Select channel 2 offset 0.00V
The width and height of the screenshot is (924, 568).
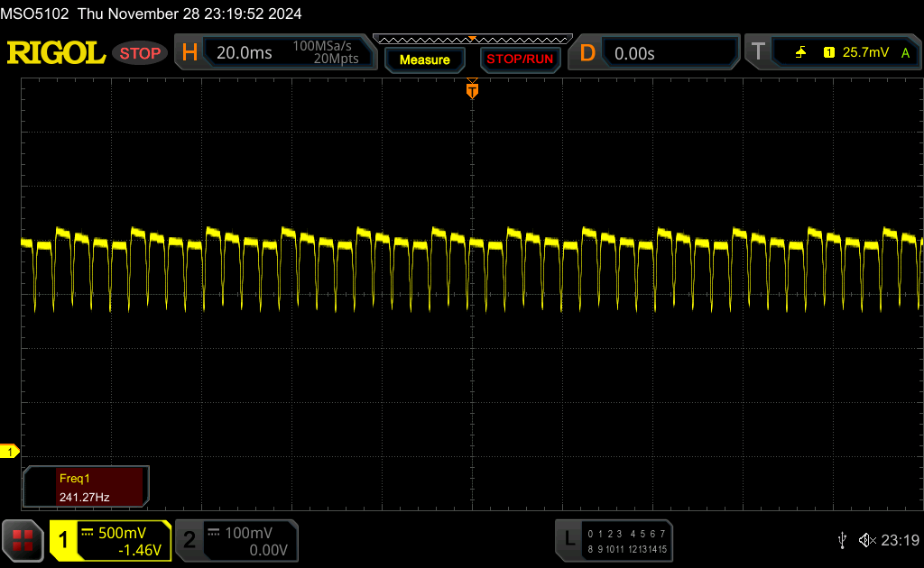[x=268, y=550]
